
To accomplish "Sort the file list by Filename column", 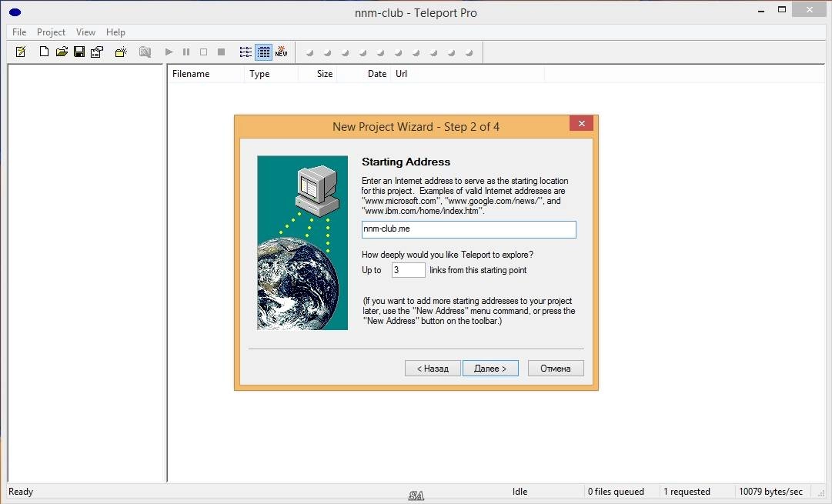I will click(206, 74).
